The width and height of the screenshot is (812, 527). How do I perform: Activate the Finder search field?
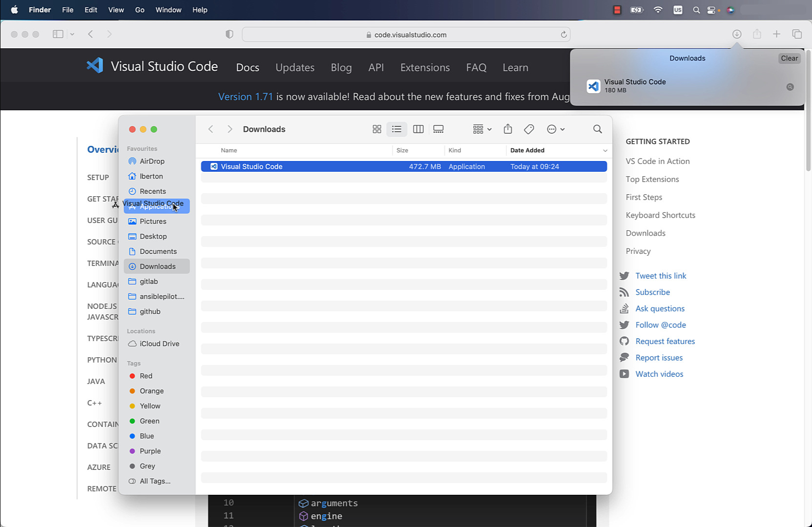point(597,129)
